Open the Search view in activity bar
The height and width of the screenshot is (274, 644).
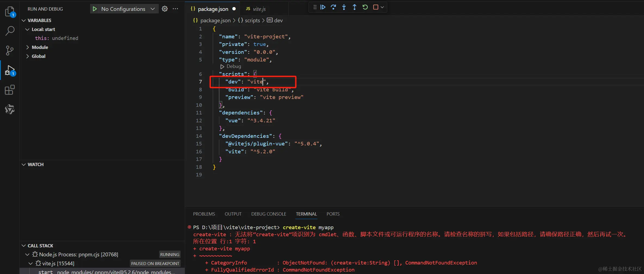pyautogui.click(x=10, y=31)
